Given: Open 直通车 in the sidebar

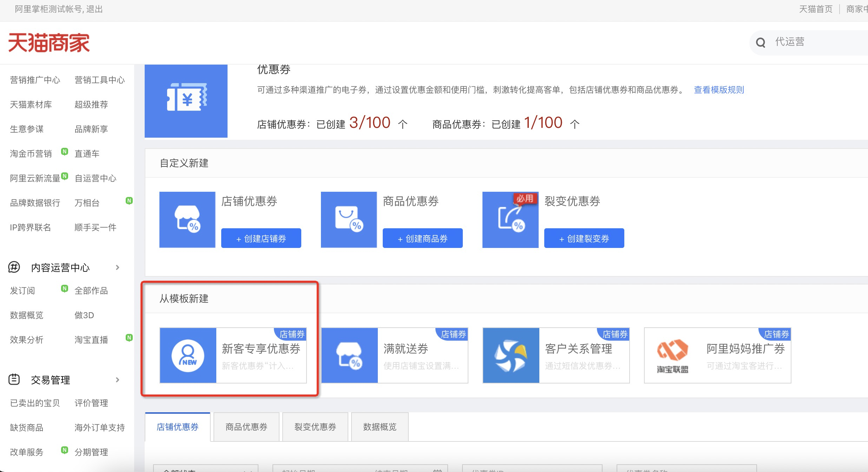Looking at the screenshot, I should (x=87, y=154).
